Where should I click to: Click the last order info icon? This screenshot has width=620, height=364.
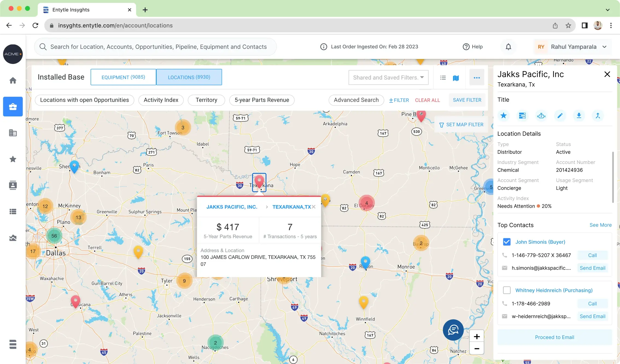tap(324, 47)
